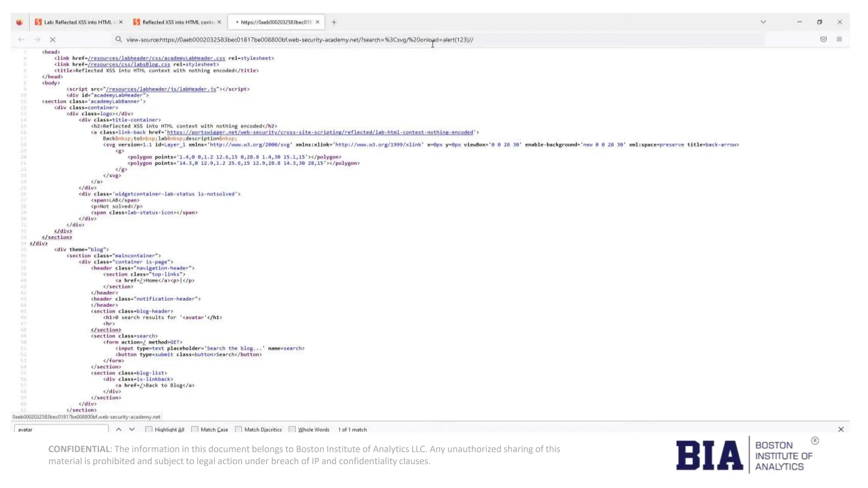Viewport: 868px width, 488px height.
Task: Open the Firefox application menu
Action: click(x=839, y=39)
